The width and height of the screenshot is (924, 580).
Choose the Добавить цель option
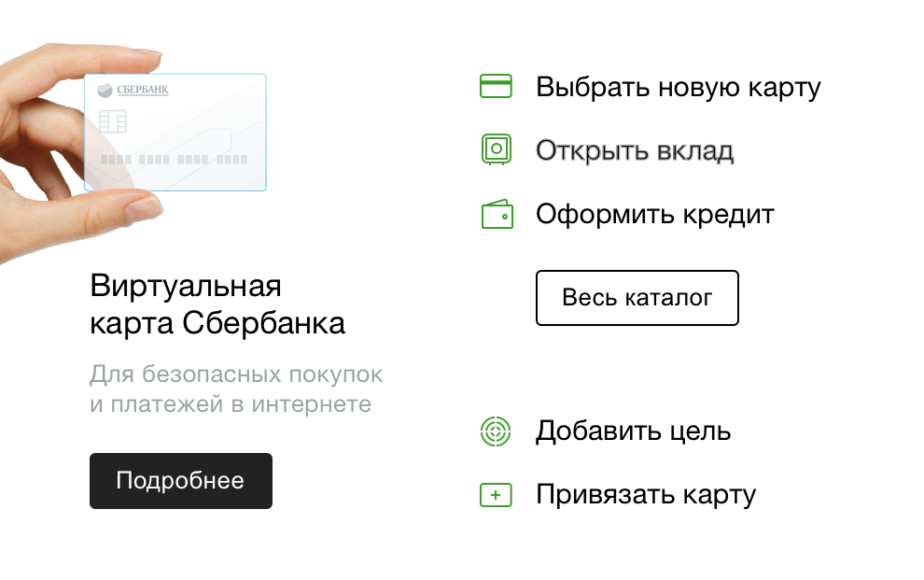pos(634,431)
